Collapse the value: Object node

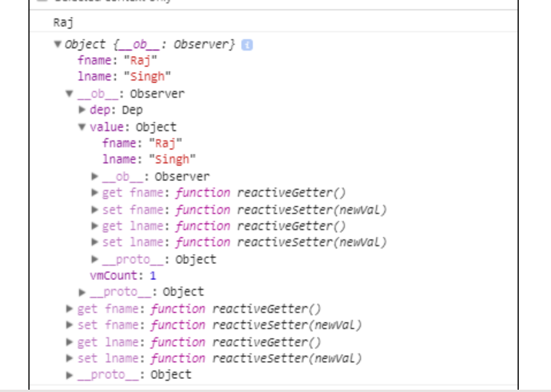(x=82, y=127)
